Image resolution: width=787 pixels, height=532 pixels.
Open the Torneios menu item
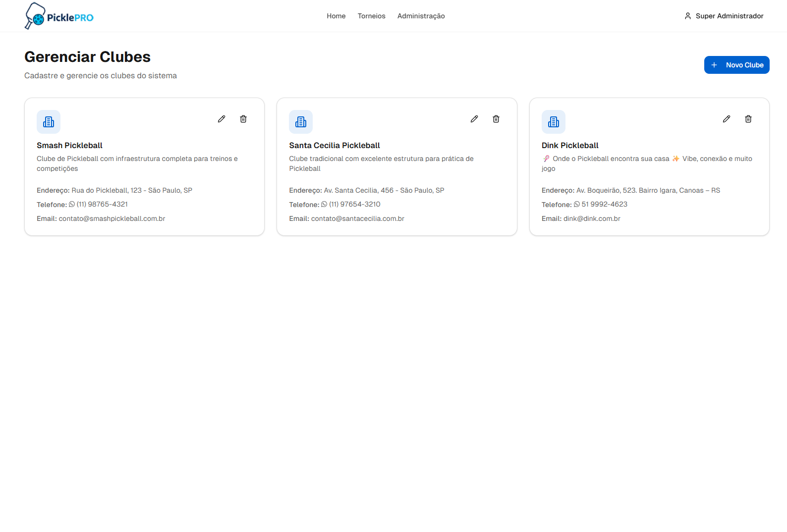[371, 16]
